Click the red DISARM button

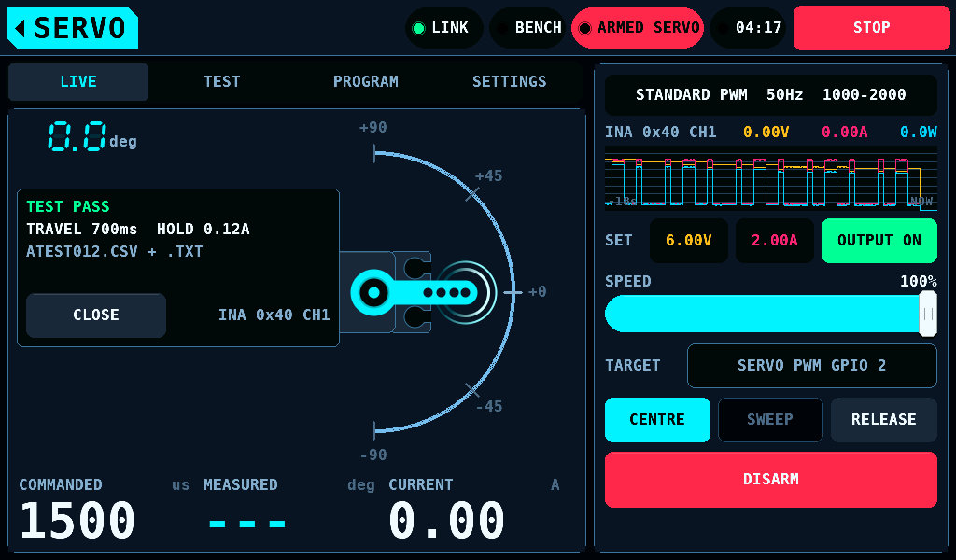click(770, 480)
